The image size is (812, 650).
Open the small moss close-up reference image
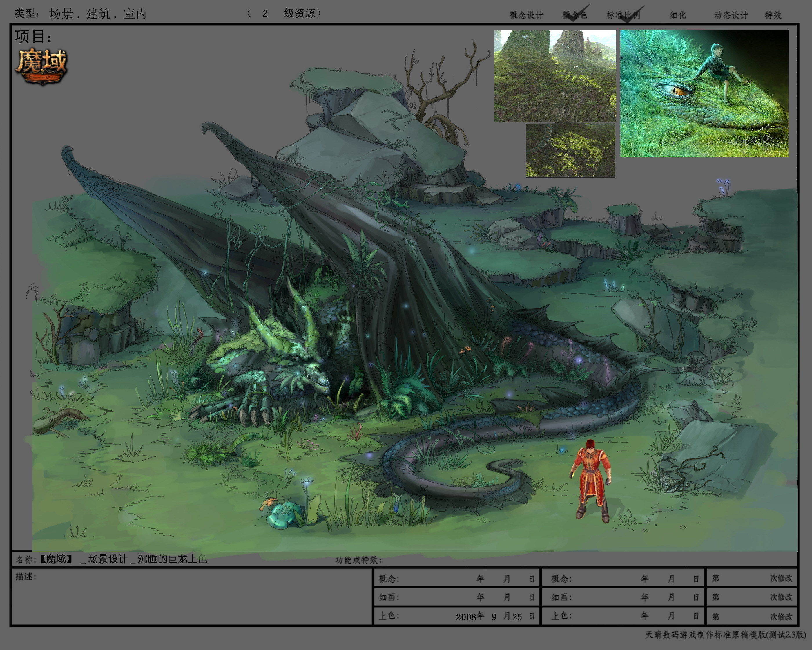point(571,150)
